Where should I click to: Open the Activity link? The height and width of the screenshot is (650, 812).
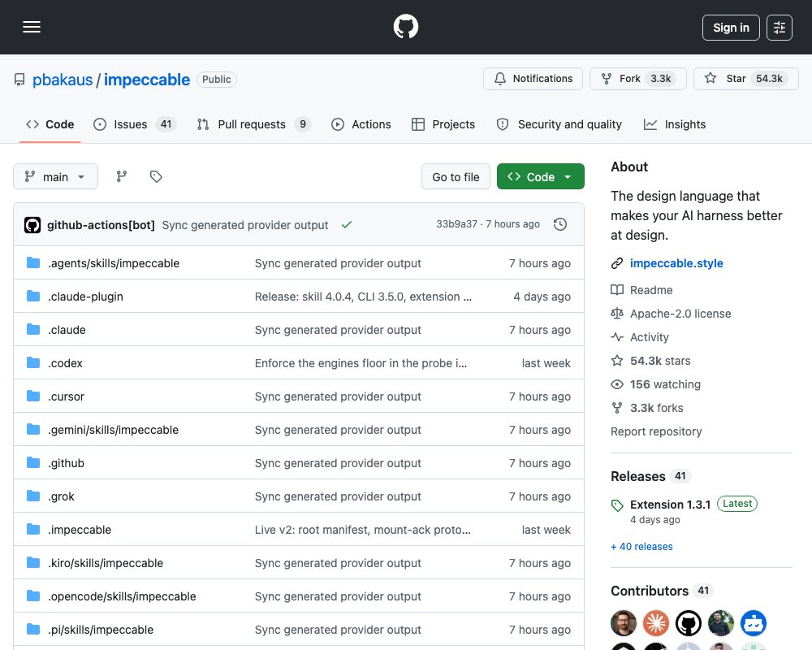[650, 337]
